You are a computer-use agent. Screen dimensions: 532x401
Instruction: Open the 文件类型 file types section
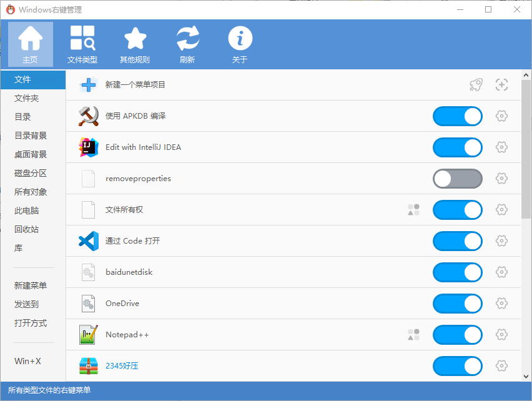click(82, 44)
